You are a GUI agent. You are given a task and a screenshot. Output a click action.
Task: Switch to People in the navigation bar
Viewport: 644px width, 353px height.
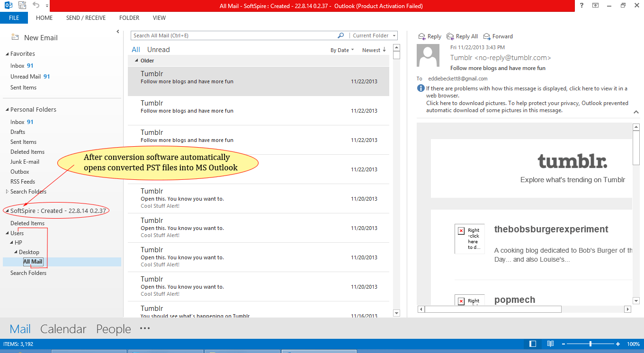pyautogui.click(x=114, y=329)
